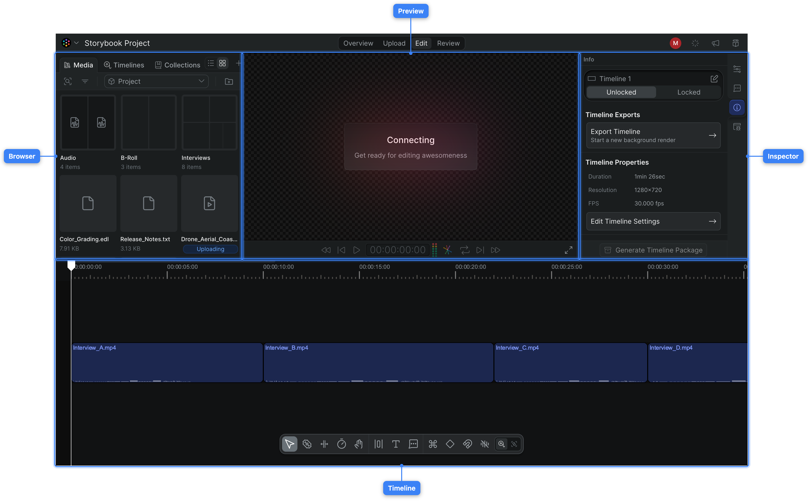Click the split/in-out brackets tool

[x=378, y=444]
